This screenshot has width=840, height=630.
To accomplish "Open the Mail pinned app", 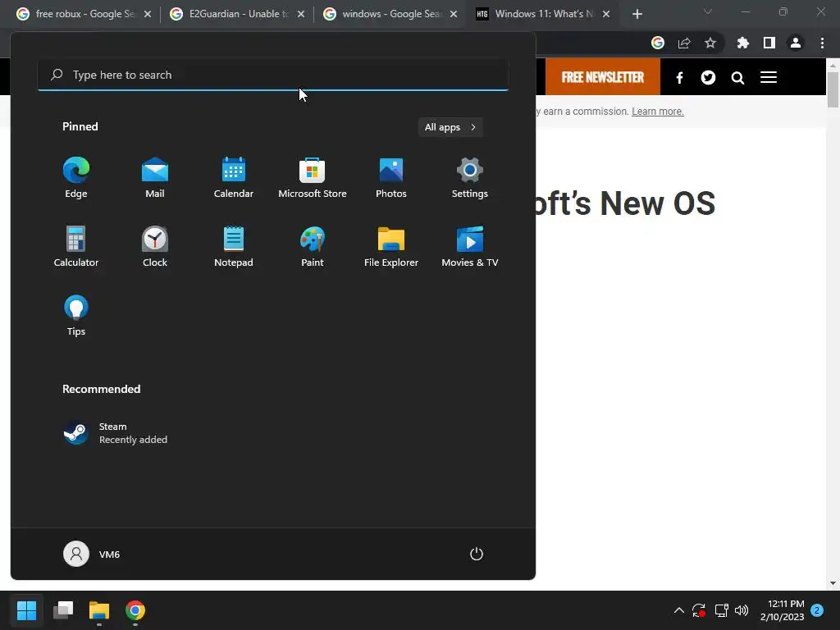I will click(155, 178).
